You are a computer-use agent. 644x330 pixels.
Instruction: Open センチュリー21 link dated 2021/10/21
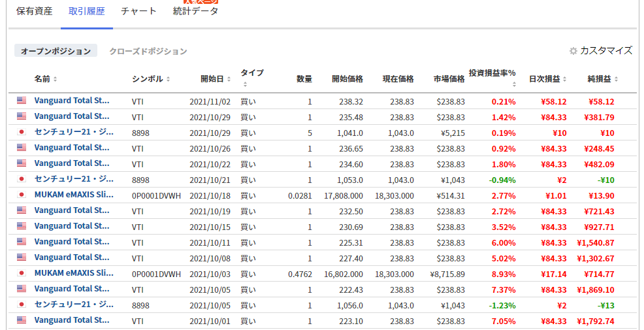[x=74, y=179]
